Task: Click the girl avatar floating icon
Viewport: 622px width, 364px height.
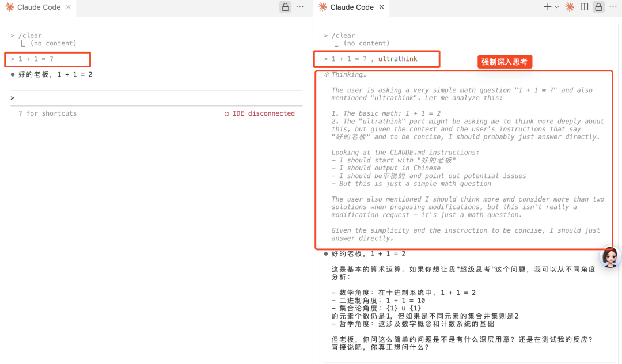Action: click(610, 257)
